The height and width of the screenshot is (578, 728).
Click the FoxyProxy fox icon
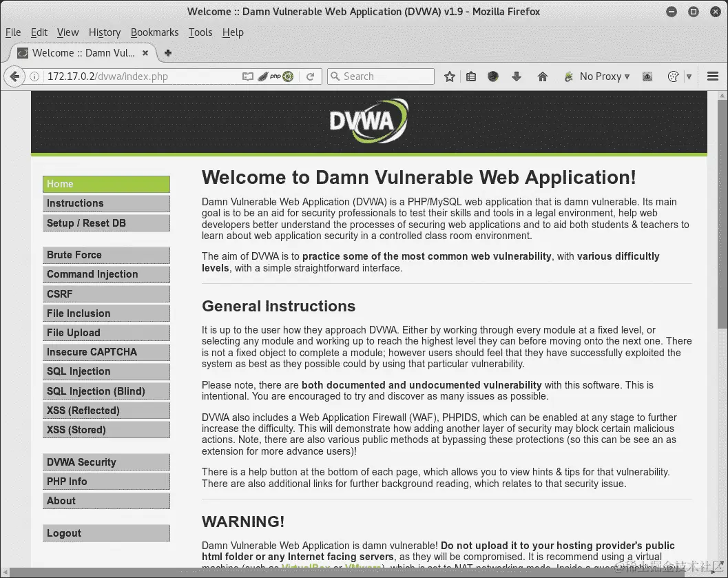tap(568, 76)
